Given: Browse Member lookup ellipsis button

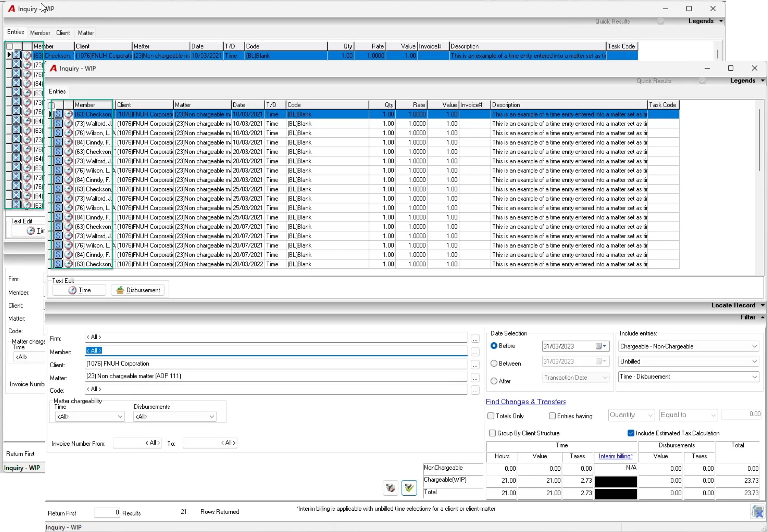Looking at the screenshot, I should click(475, 352).
